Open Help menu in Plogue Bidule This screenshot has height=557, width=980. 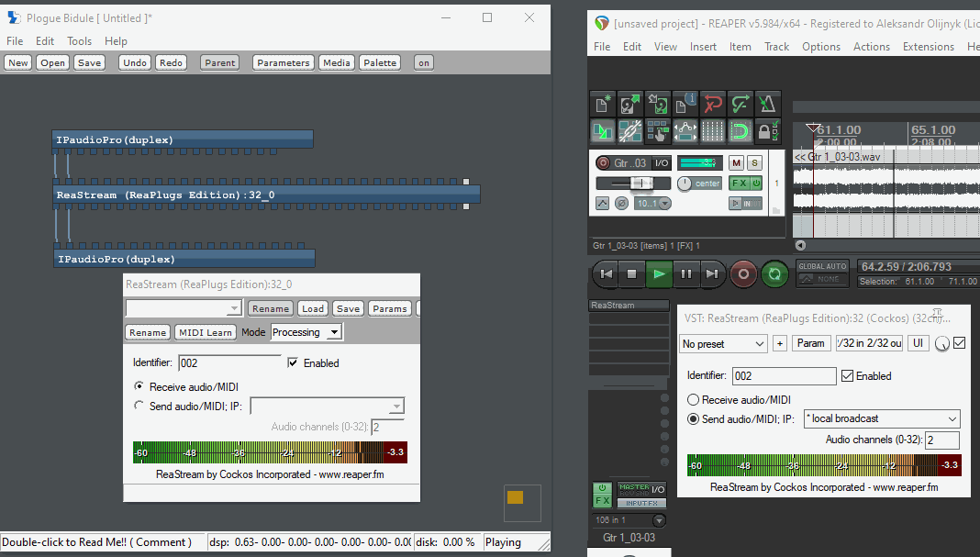pyautogui.click(x=116, y=41)
